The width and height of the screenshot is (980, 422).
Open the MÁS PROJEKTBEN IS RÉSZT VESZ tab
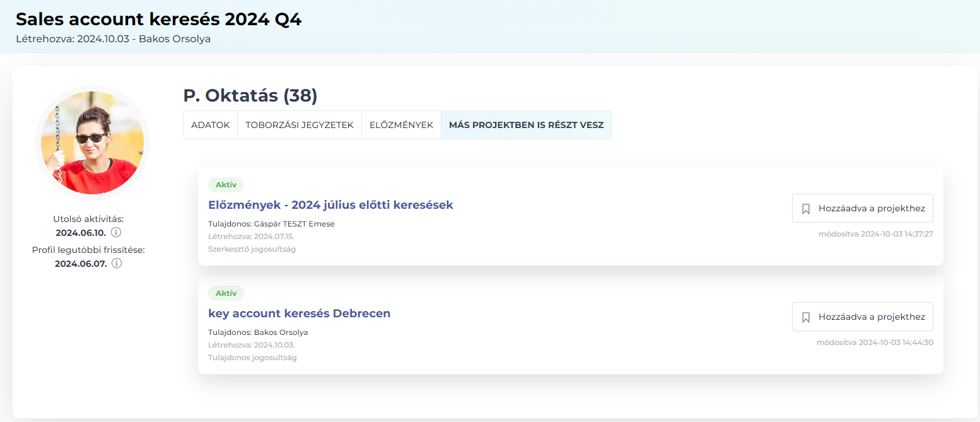click(526, 125)
